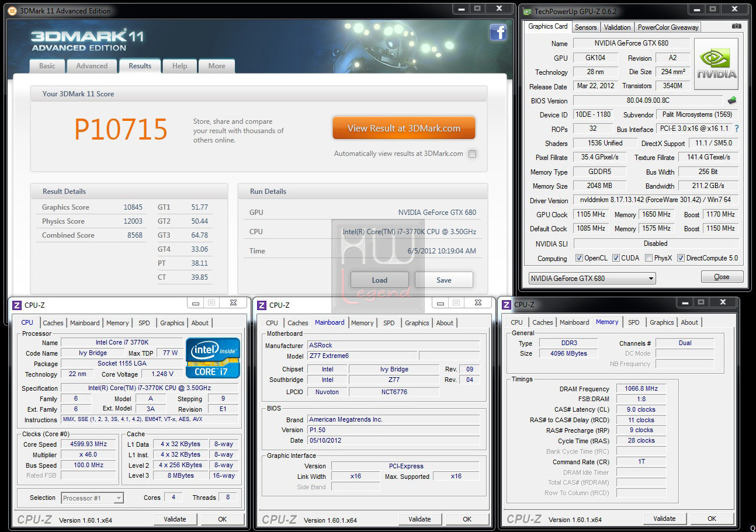Click Validate in CPU-Z window showing Processor
The height and width of the screenshot is (532, 756).
point(175,519)
